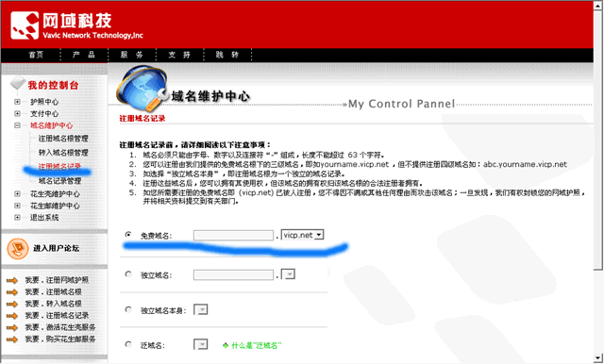Expand the 花生壳维护中心 tree node

17,194
